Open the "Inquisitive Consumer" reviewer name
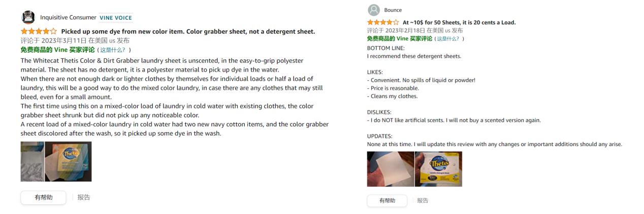Viewport: 644px width, 214px height. tap(68, 18)
